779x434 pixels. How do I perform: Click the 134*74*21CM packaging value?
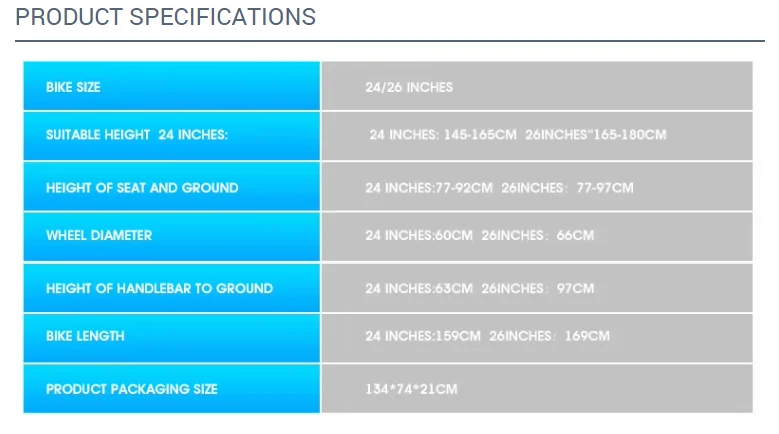point(411,389)
